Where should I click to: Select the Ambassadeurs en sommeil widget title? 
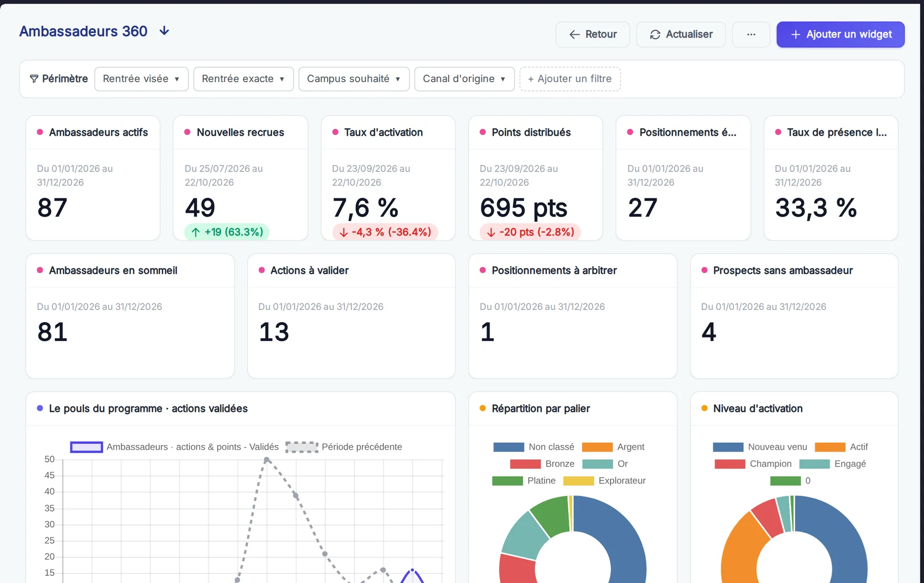tap(113, 270)
